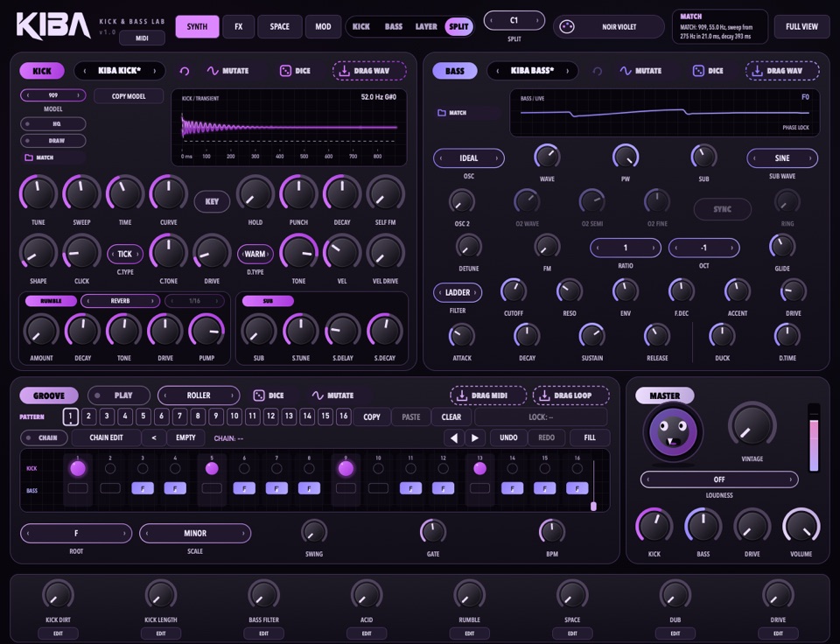The height and width of the screenshot is (644, 840).
Task: Switch to the MOD tab
Action: pos(323,27)
